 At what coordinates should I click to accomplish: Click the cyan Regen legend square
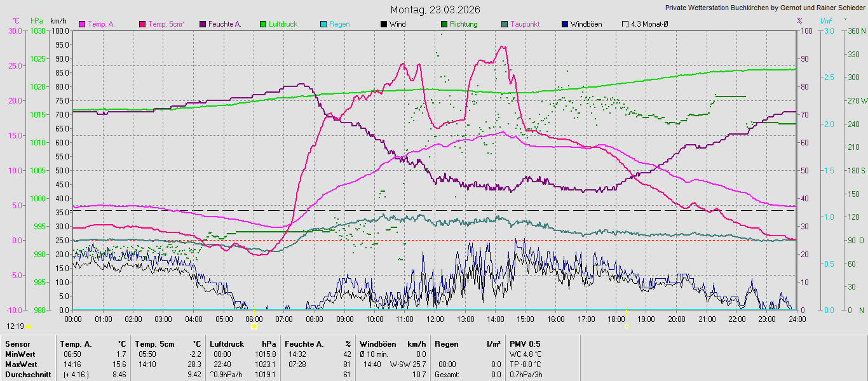click(323, 24)
